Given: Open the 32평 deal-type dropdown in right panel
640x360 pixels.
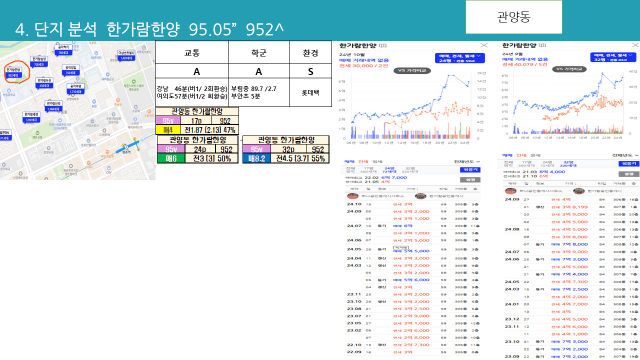Looking at the screenshot, I should pyautogui.click(x=613, y=57).
